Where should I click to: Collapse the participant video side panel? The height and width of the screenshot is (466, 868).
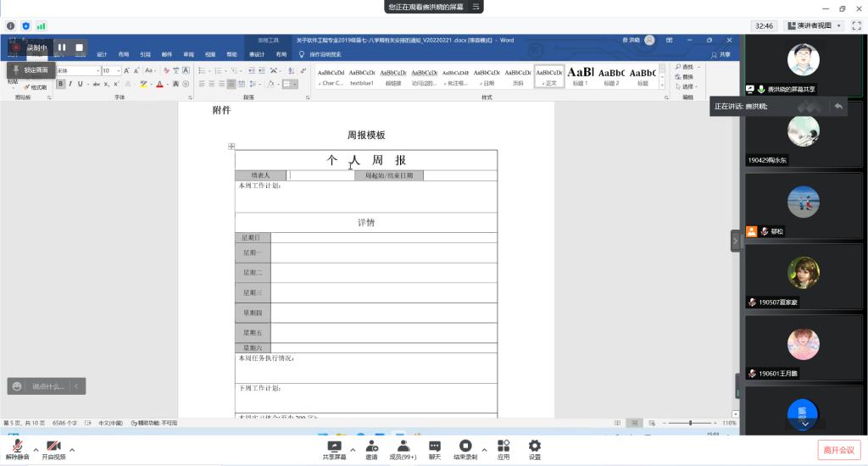point(735,241)
